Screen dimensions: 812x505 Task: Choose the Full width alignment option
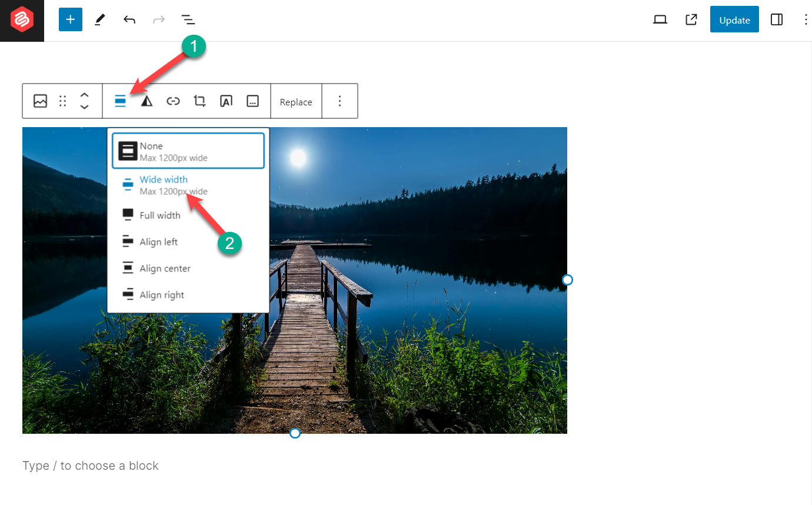(159, 215)
